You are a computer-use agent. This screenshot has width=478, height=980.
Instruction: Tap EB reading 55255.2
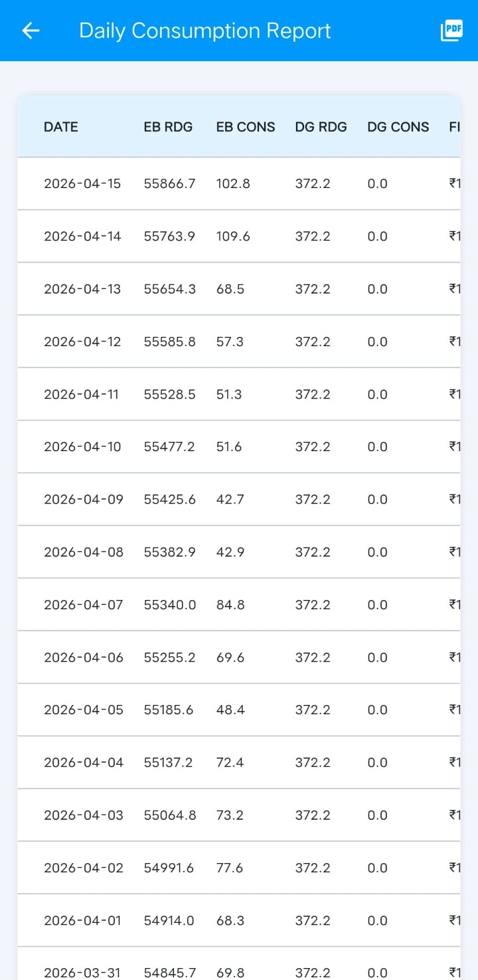click(169, 657)
